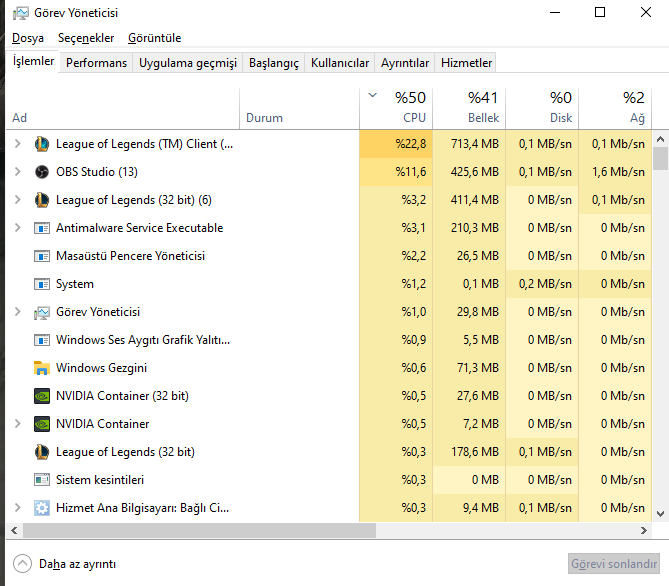Click the Windows Ses Aygıtı Grafik icon
This screenshot has height=586, width=669.
point(42,340)
